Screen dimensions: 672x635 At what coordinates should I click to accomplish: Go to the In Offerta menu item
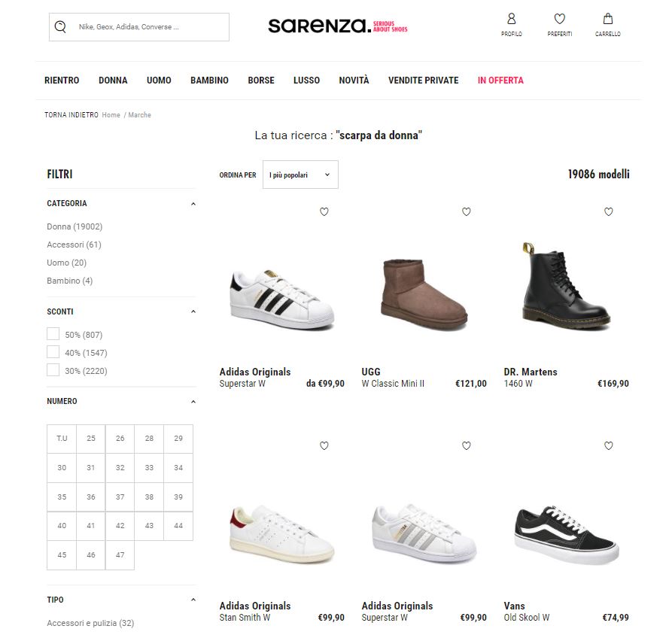(x=500, y=80)
